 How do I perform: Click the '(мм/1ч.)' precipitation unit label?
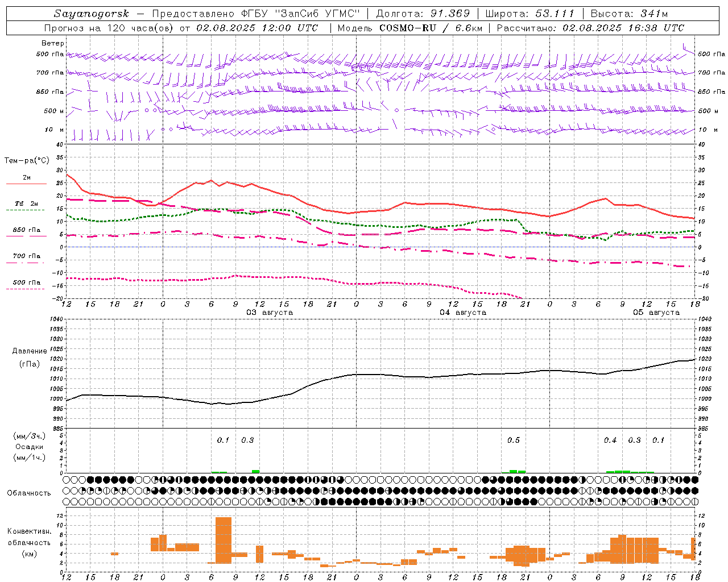coord(30,458)
